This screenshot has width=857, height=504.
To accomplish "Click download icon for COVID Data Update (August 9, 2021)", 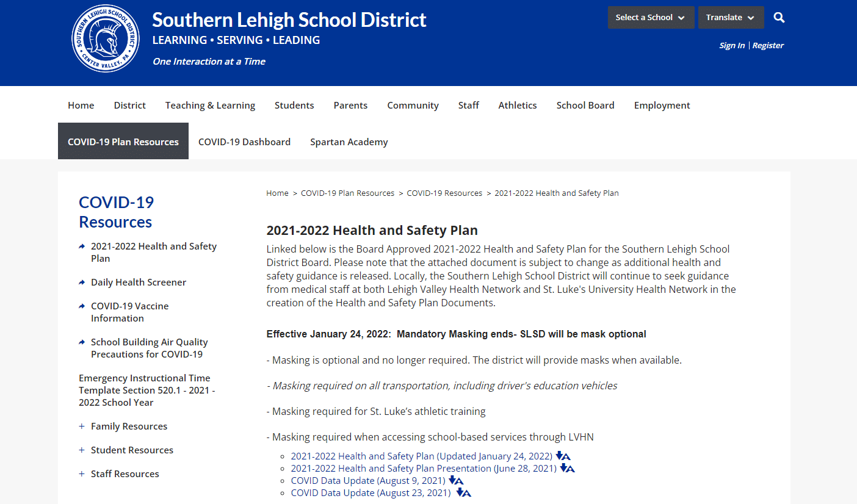I will (456, 480).
